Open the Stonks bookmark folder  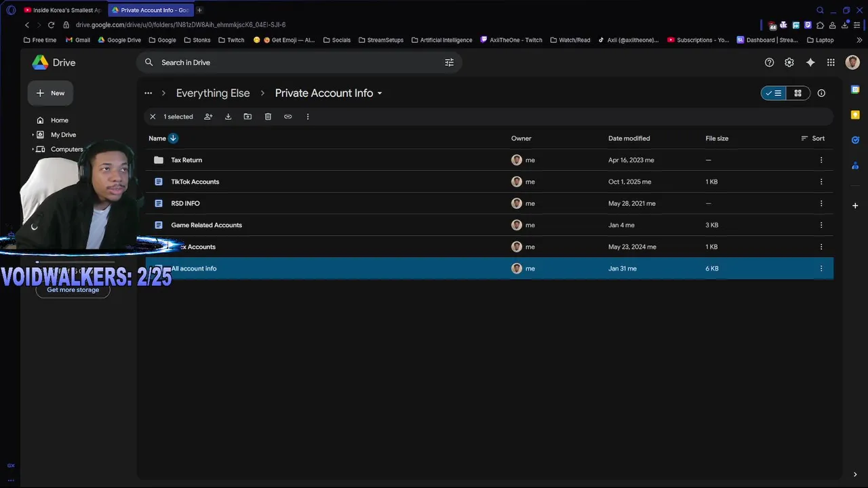[197, 40]
